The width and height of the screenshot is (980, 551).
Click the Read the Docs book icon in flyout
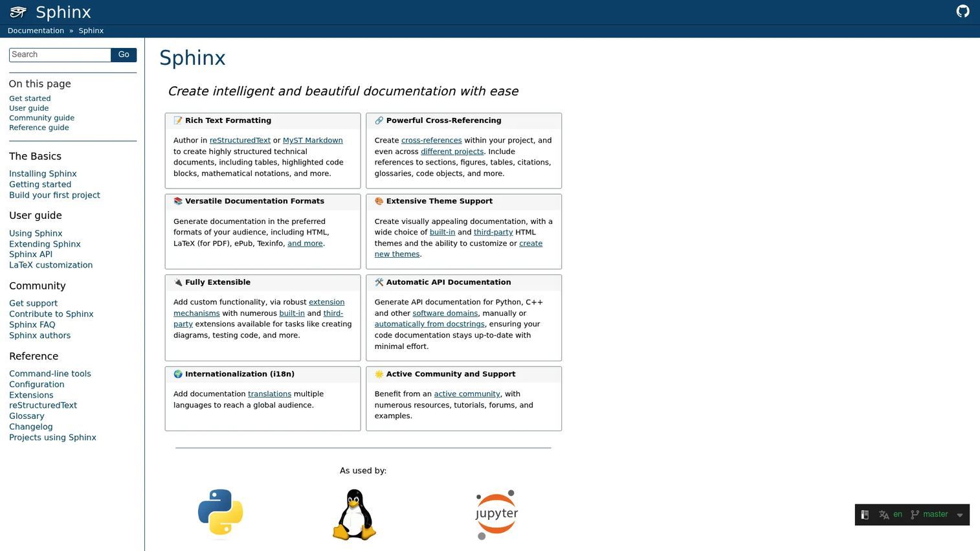click(x=865, y=515)
